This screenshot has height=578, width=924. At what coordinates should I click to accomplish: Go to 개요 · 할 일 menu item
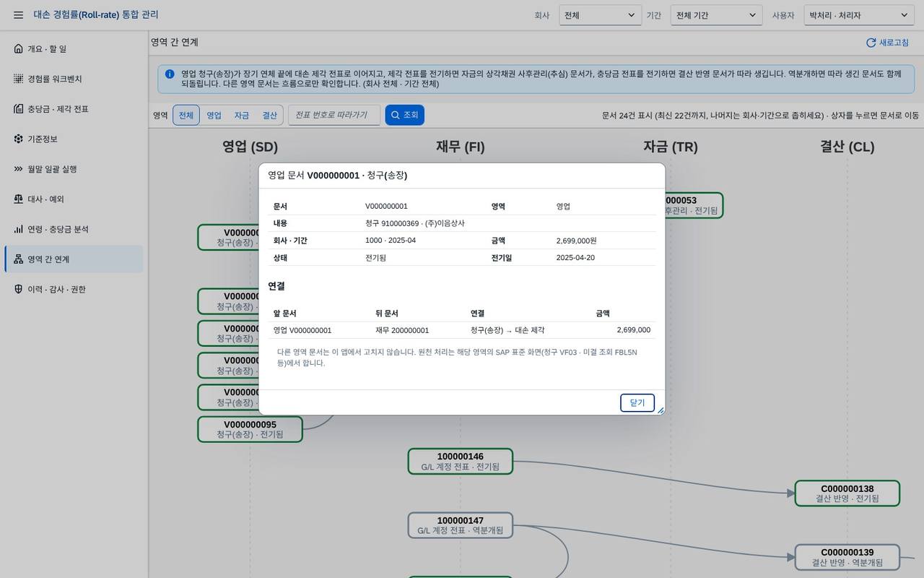pyautogui.click(x=74, y=48)
